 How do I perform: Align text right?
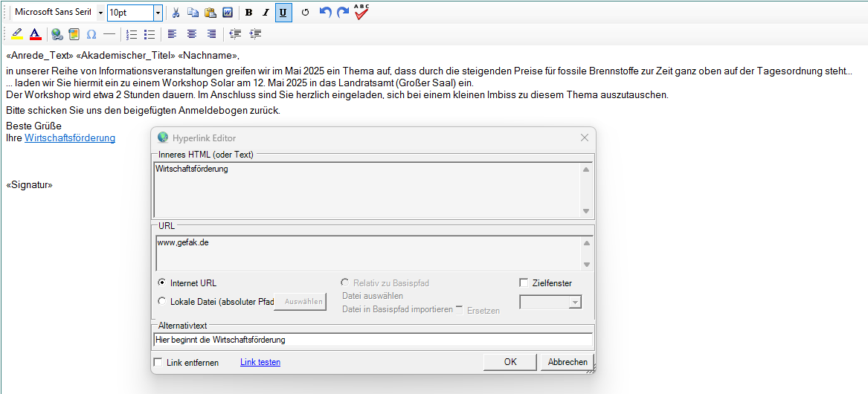coord(211,34)
